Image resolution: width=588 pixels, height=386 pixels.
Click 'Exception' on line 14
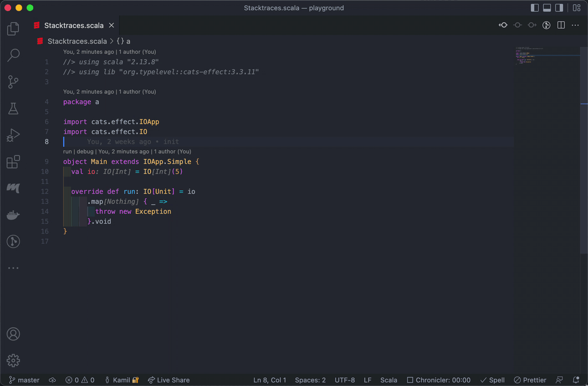click(153, 212)
